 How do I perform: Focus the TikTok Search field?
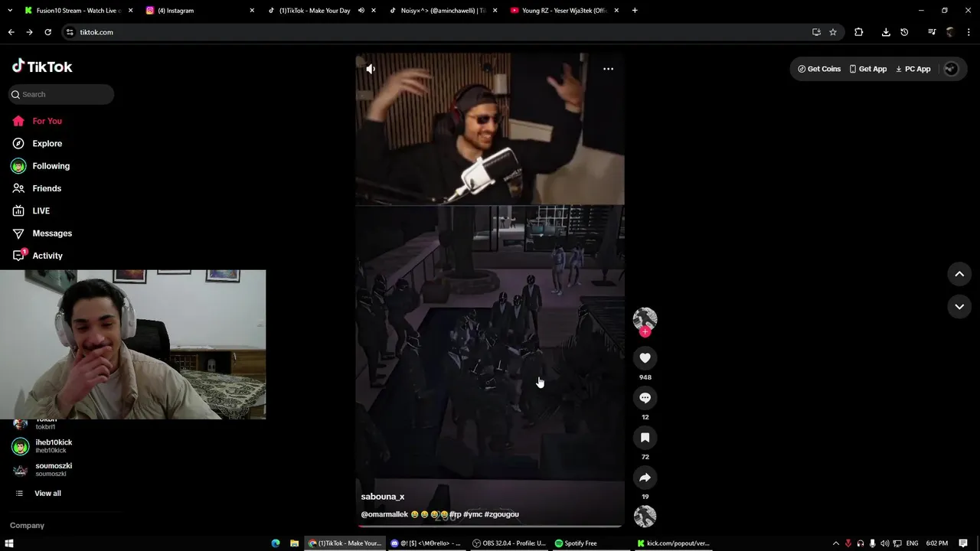pos(62,94)
